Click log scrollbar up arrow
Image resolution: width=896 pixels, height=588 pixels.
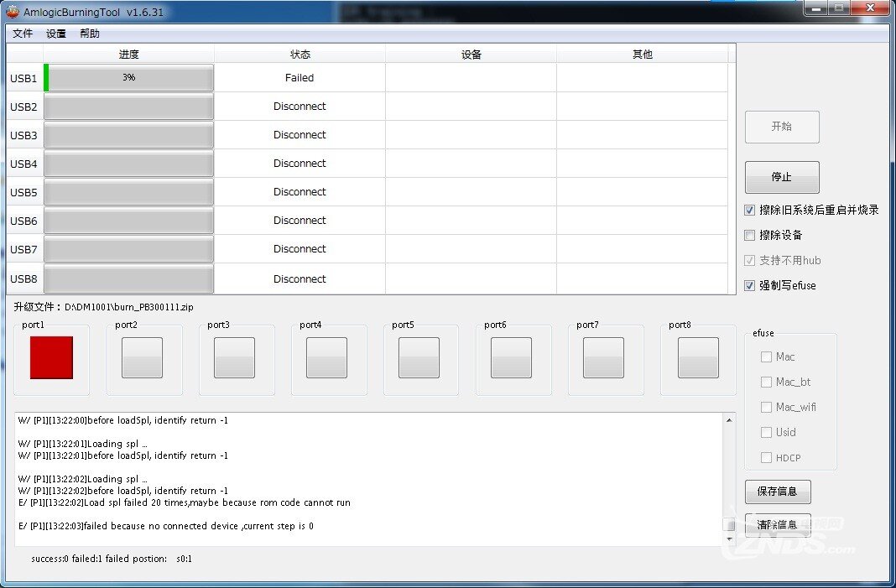(x=729, y=420)
